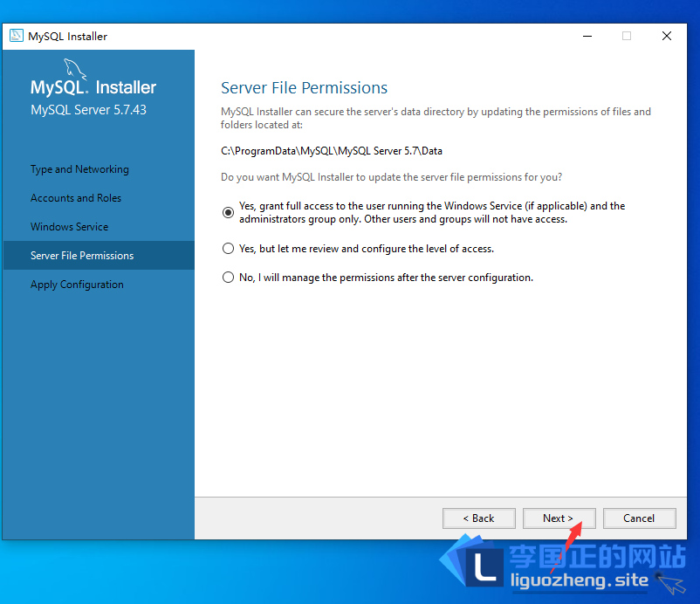Click the data directory path text

(x=332, y=151)
